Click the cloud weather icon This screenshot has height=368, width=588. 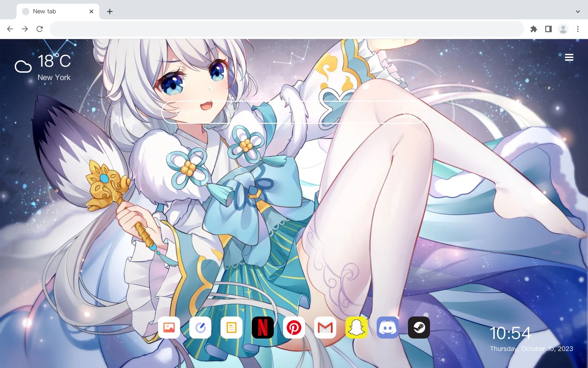tap(23, 67)
